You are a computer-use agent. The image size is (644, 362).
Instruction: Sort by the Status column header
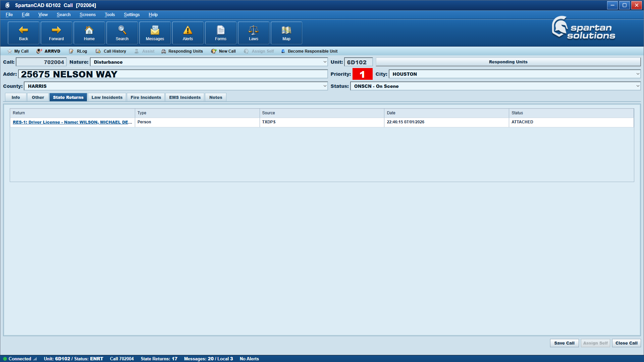coord(571,113)
